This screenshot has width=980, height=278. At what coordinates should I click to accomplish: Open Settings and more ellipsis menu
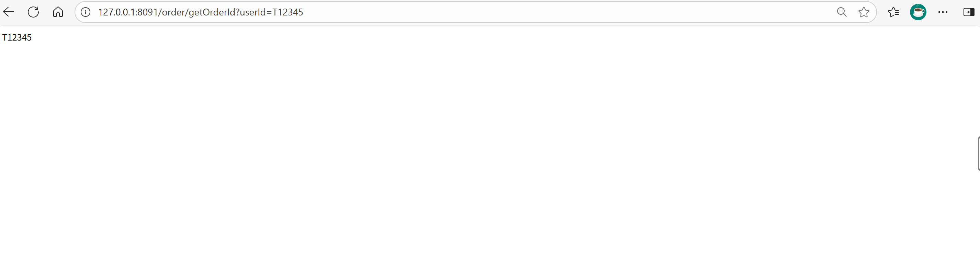click(943, 12)
